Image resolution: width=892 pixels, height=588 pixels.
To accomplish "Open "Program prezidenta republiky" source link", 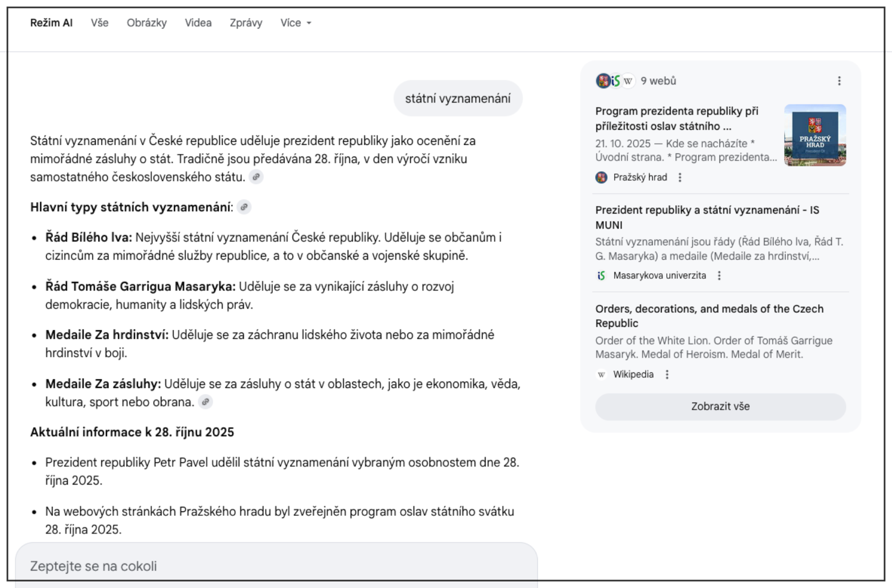I will pos(676,118).
